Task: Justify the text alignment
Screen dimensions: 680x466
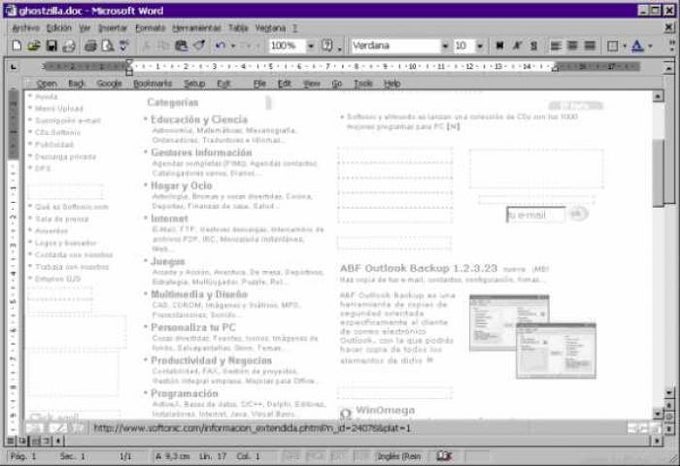Action: tap(590, 46)
